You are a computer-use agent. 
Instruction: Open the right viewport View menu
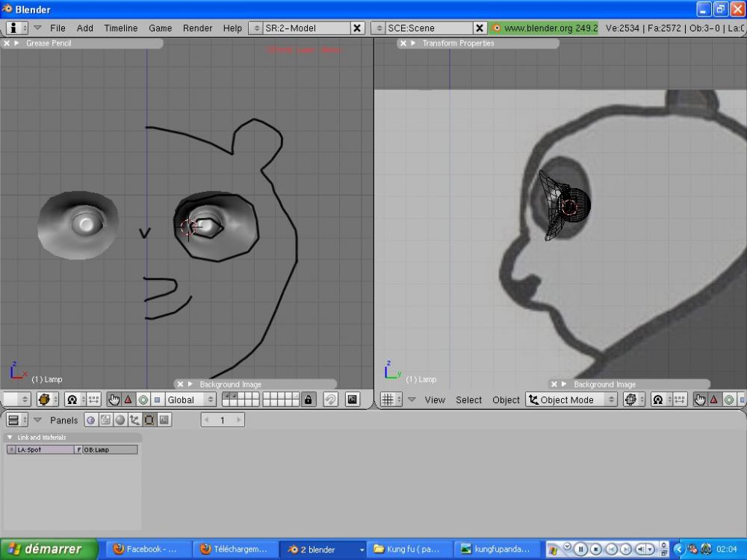[x=435, y=400]
